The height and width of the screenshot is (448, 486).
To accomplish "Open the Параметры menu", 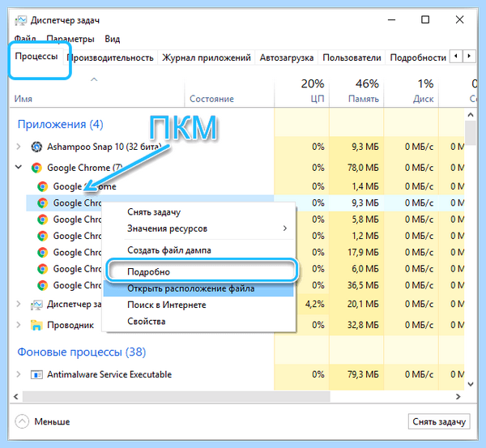I will pyautogui.click(x=70, y=39).
